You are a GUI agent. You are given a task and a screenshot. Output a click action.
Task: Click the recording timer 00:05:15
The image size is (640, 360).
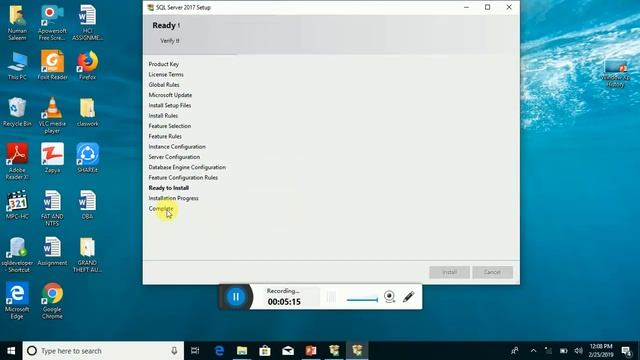[284, 302]
